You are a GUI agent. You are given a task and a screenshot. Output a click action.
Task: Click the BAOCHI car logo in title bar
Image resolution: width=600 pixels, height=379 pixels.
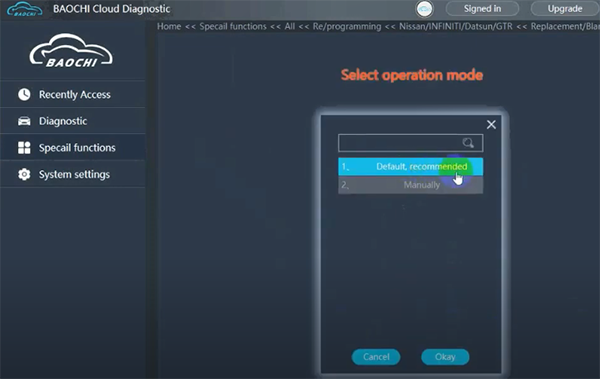24,9
